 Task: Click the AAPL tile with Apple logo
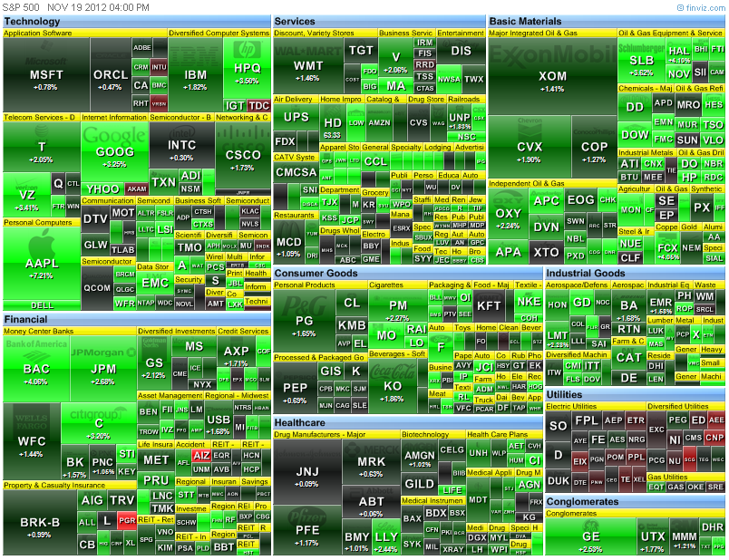point(42,263)
